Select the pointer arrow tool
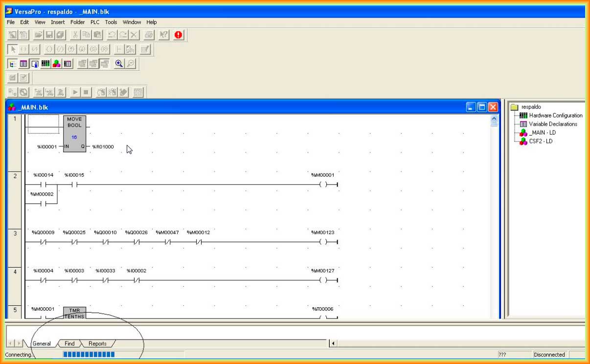This screenshot has width=590, height=364. (13, 49)
